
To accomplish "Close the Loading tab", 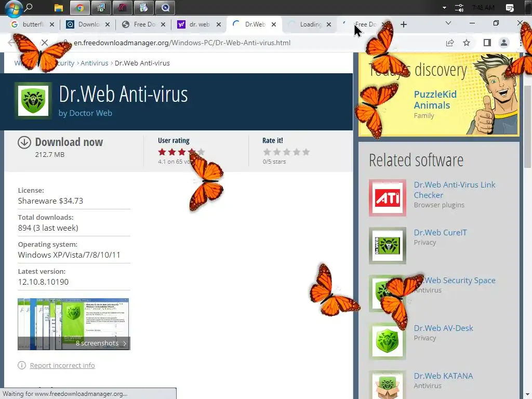I will 328,24.
